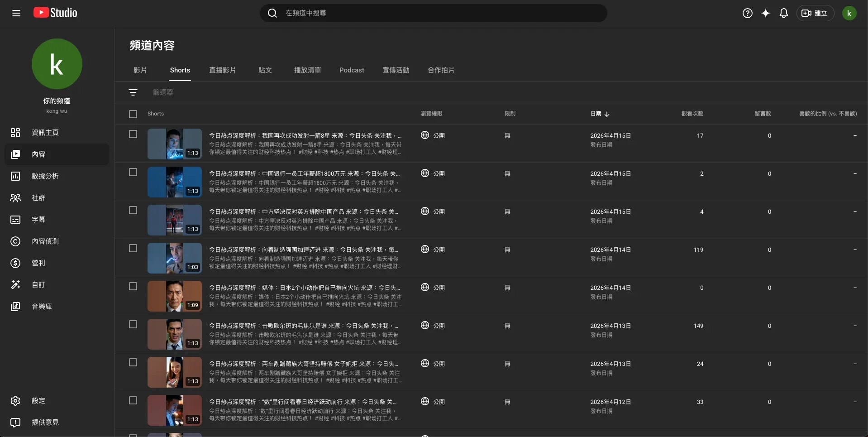Open 自訂 customization in sidebar

[57, 285]
